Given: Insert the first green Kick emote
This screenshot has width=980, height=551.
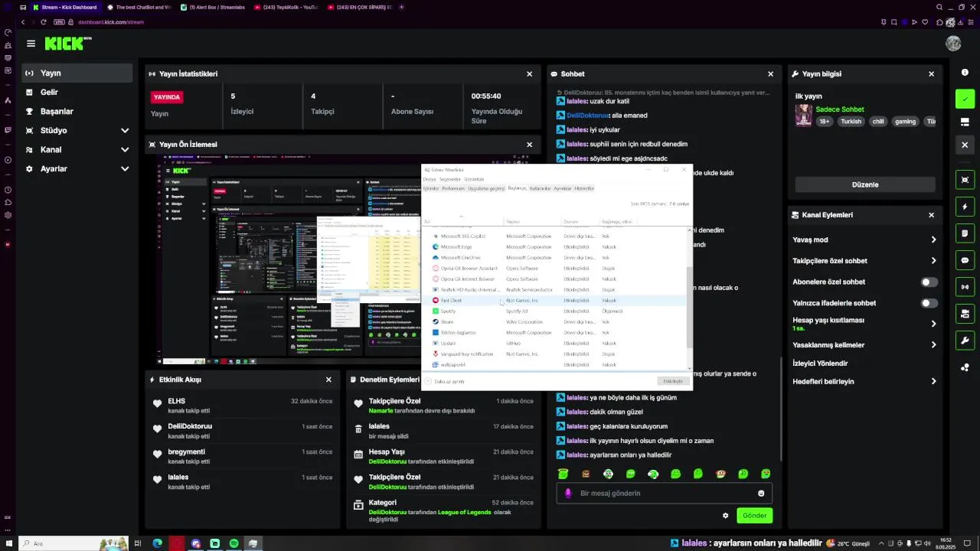Looking at the screenshot, I should point(563,474).
